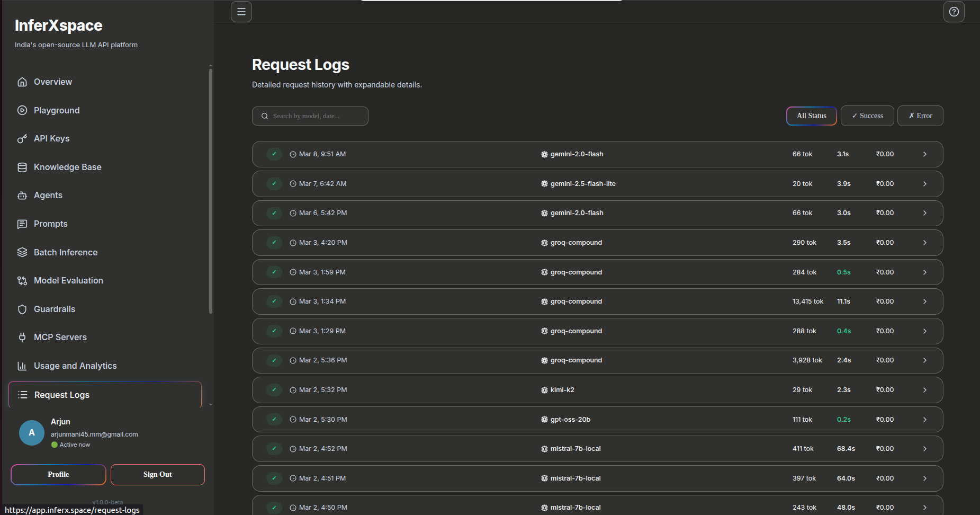Screen dimensions: 980x515
Task: Filter logs by Success status
Action: (x=867, y=116)
